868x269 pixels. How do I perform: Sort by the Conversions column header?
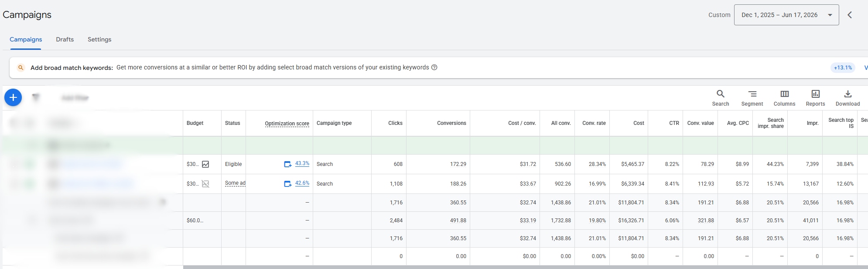coord(451,123)
